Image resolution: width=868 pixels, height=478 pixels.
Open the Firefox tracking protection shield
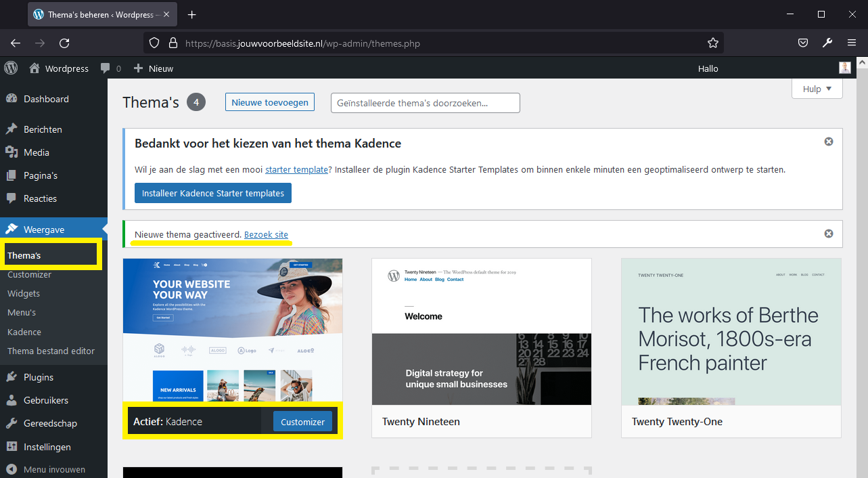tap(154, 42)
